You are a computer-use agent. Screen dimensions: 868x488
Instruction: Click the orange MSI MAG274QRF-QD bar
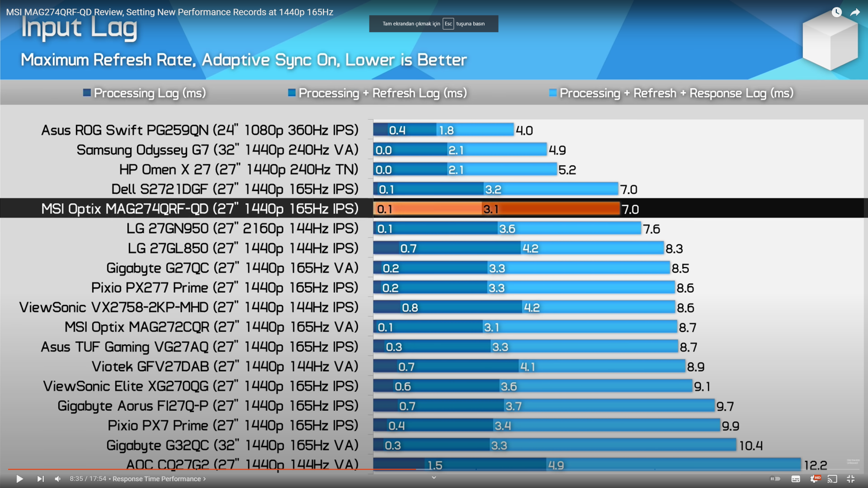[496, 209]
